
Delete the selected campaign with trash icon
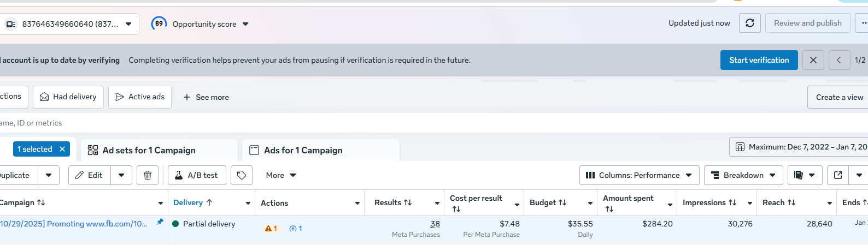147,175
